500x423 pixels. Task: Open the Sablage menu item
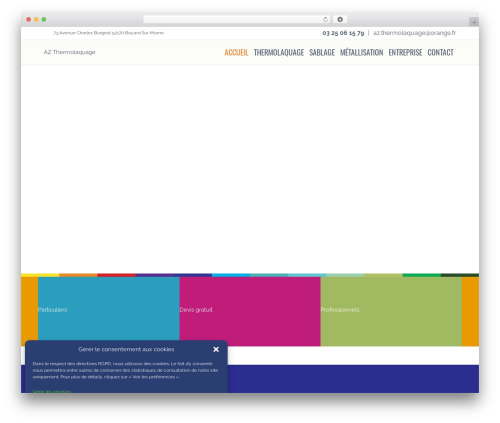(x=322, y=52)
